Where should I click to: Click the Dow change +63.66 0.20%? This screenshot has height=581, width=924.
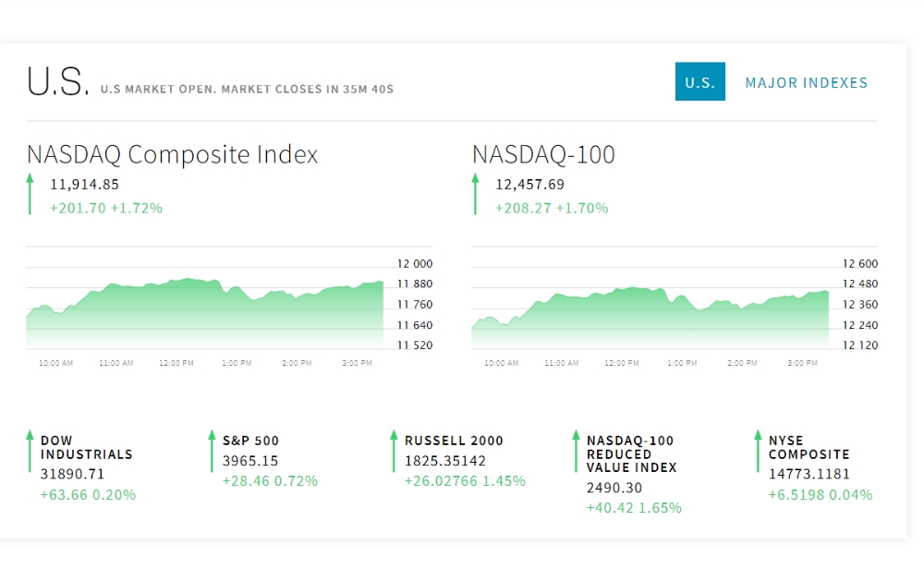click(x=88, y=495)
